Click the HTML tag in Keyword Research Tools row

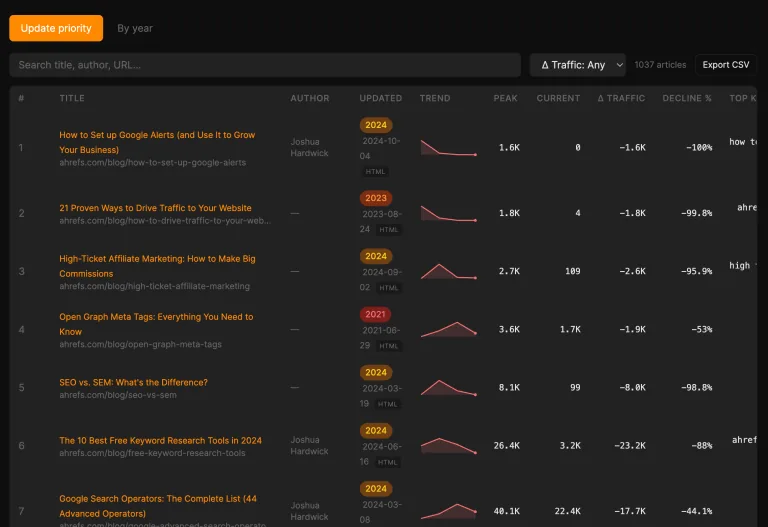pyautogui.click(x=387, y=462)
